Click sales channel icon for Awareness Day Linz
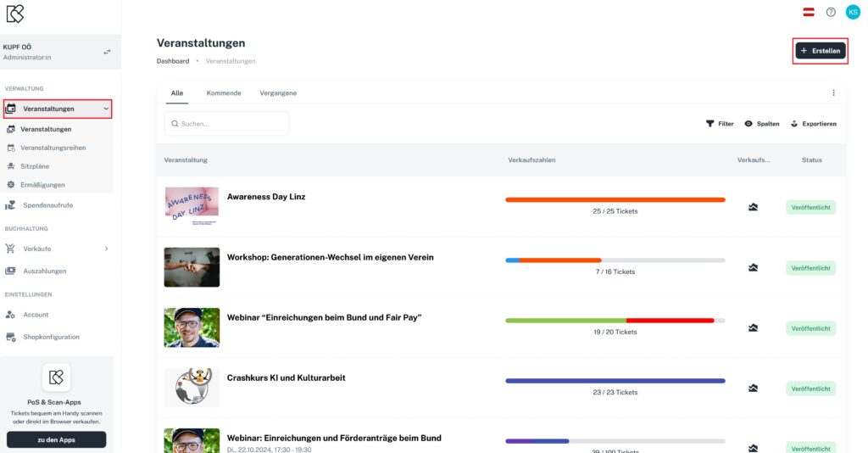Viewport: 868px width, 453px height. click(x=753, y=207)
